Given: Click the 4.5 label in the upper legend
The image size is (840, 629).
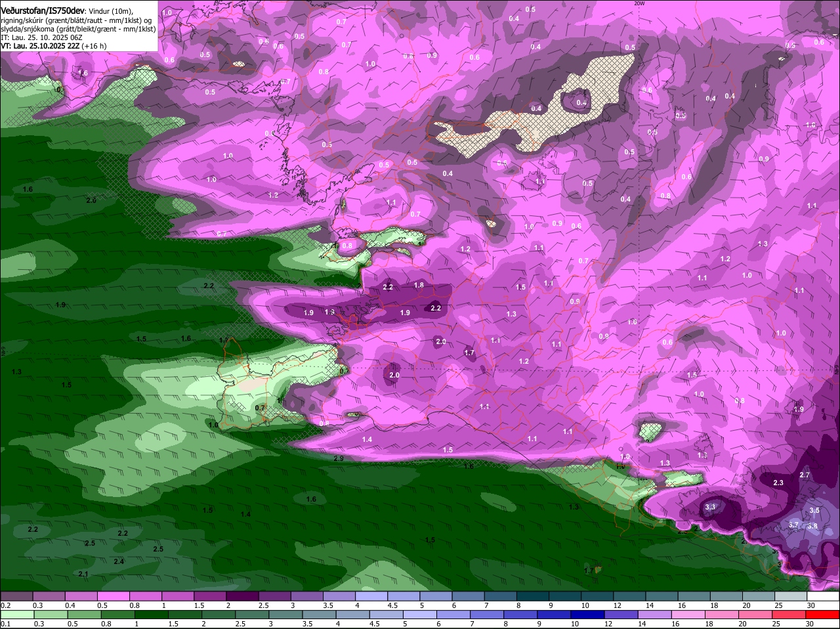Looking at the screenshot, I should tap(393, 605).
